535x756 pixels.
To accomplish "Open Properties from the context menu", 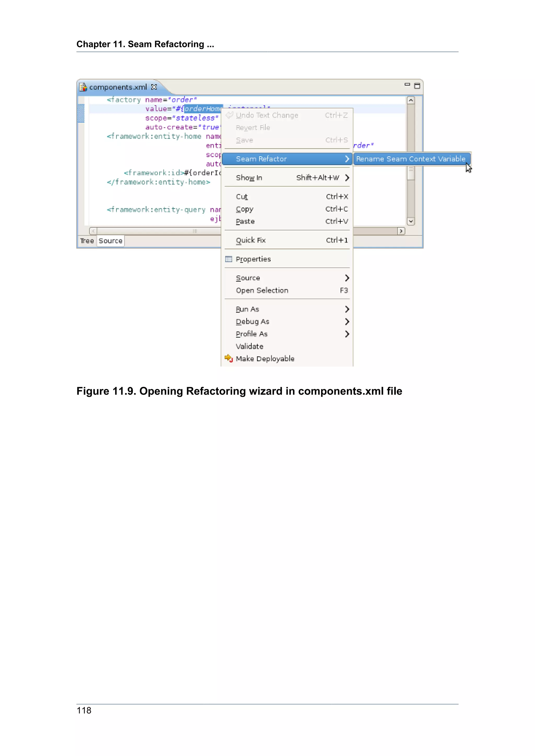I will click(x=287, y=259).
